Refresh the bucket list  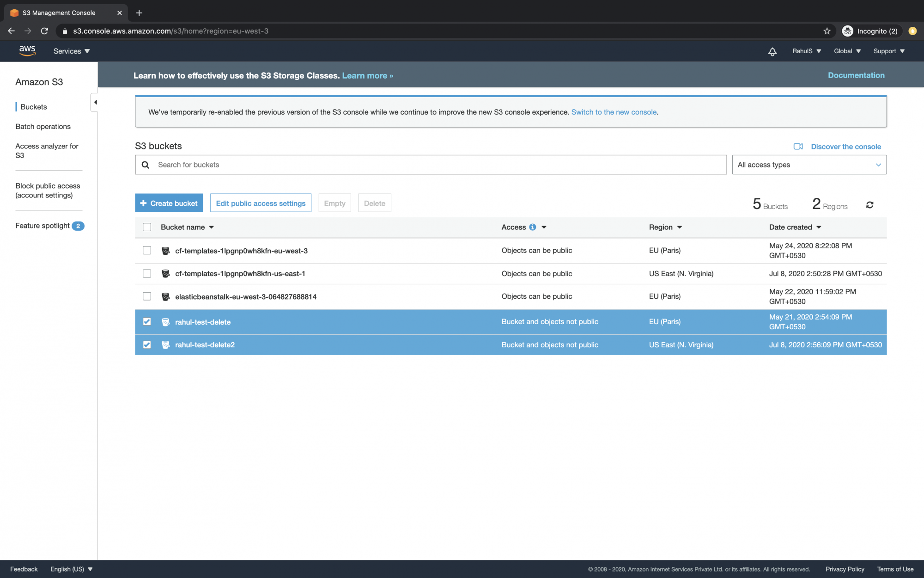click(x=870, y=204)
